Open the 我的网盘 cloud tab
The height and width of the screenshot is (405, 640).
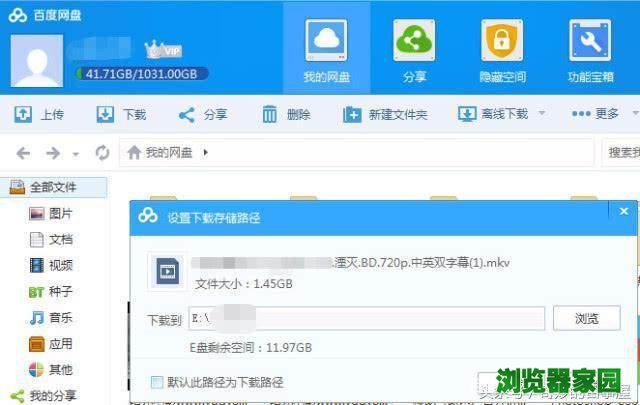pos(326,49)
